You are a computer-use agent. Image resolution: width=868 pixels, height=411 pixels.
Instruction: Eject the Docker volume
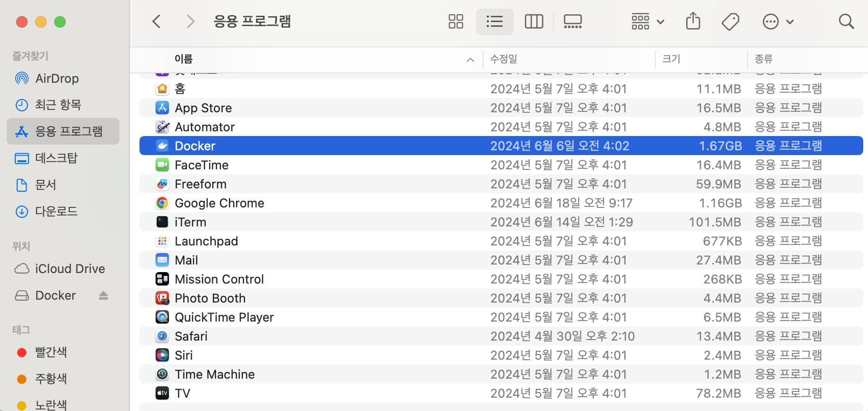103,296
